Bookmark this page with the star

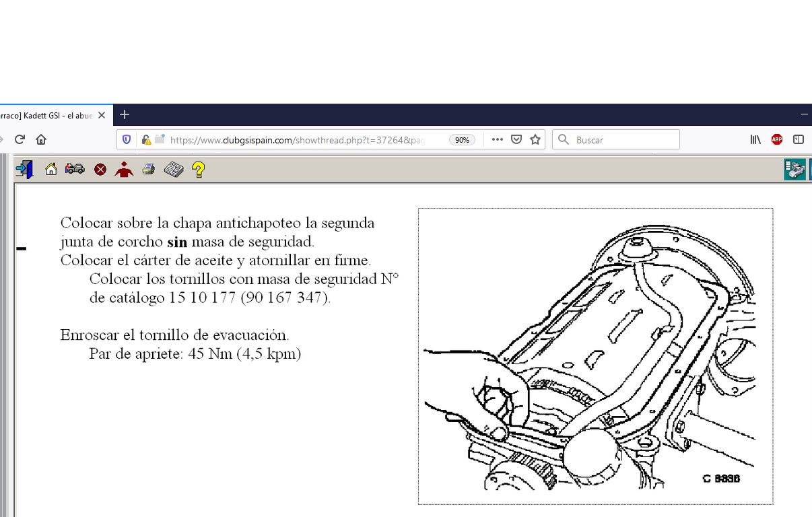(535, 140)
